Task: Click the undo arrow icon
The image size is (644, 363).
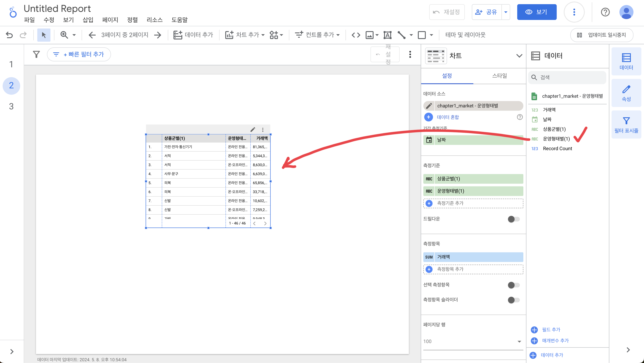Action: click(x=9, y=35)
